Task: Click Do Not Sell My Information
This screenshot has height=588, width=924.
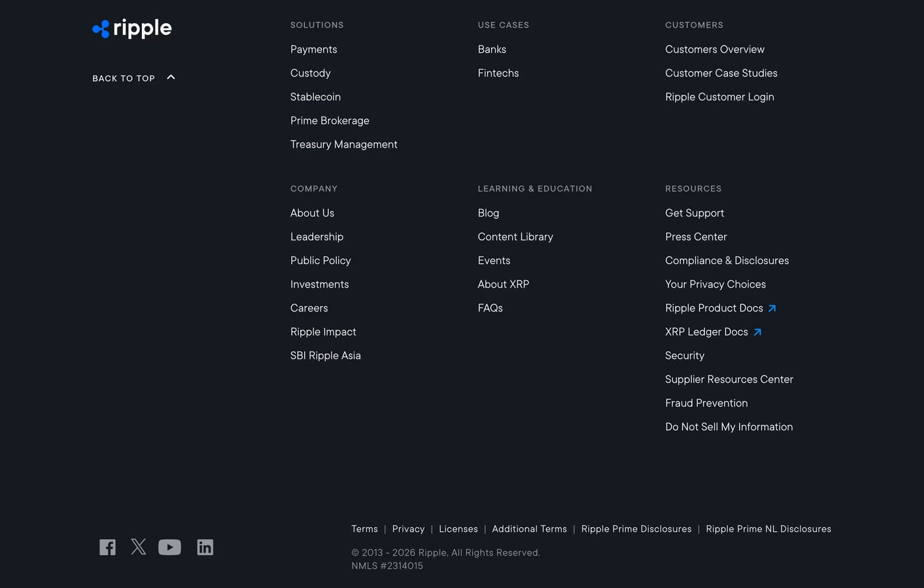Action: point(729,427)
